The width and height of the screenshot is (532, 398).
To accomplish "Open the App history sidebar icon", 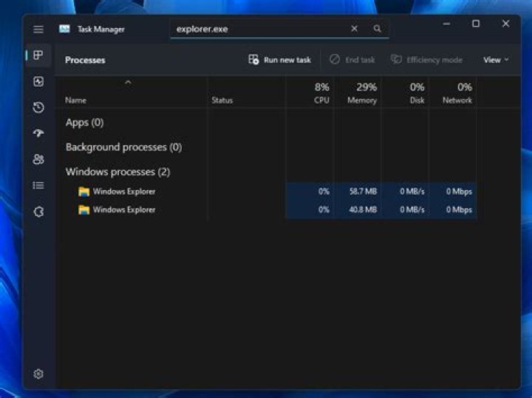I will pos(38,107).
